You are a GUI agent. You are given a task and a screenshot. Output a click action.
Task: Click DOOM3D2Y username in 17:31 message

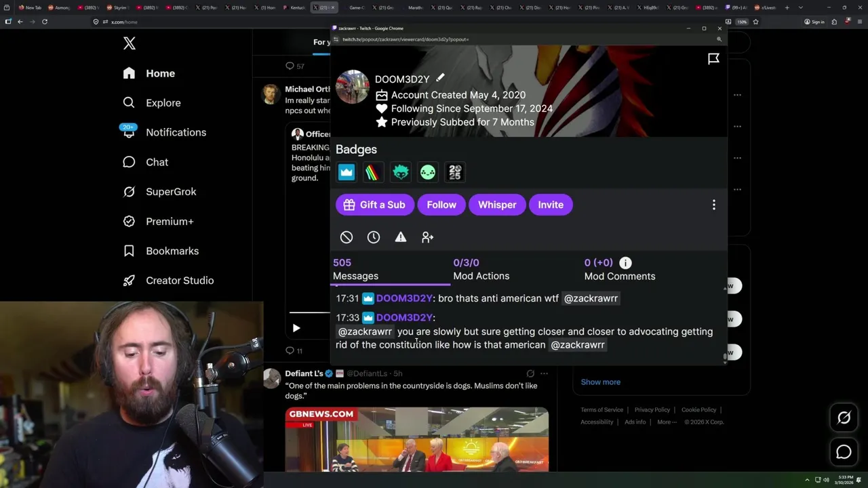click(404, 298)
